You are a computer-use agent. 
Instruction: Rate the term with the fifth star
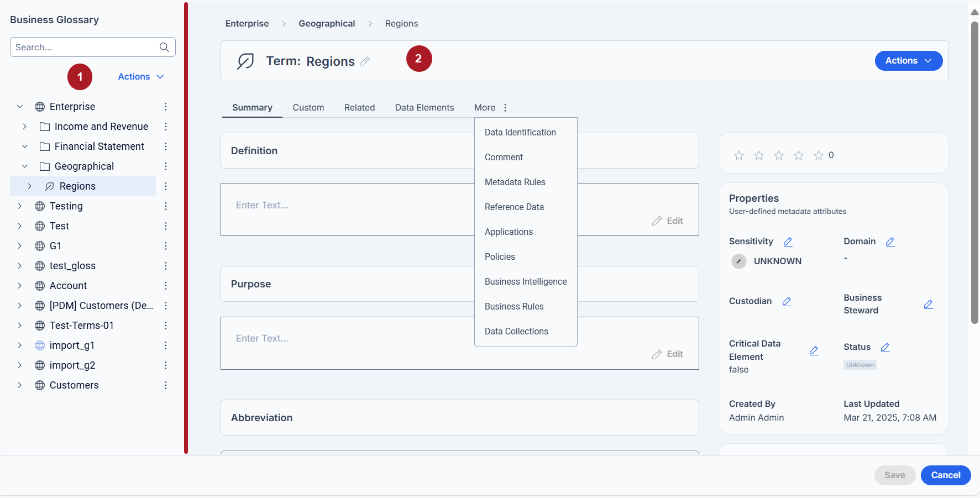(x=819, y=155)
